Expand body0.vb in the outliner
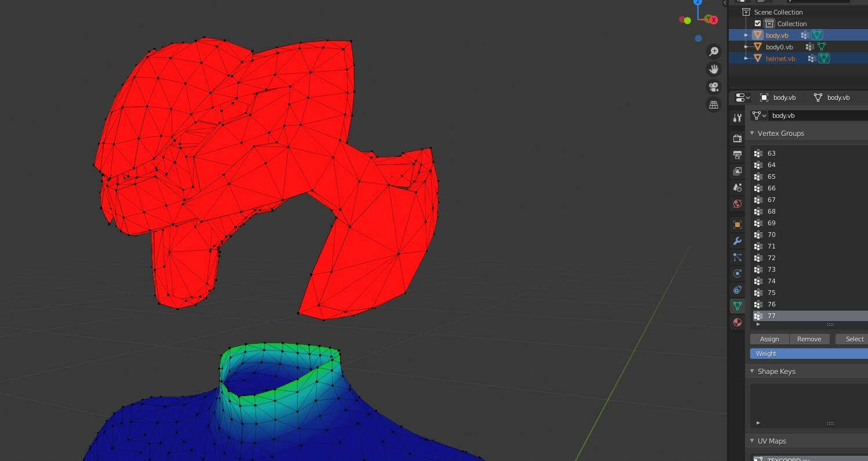 pyautogui.click(x=747, y=47)
